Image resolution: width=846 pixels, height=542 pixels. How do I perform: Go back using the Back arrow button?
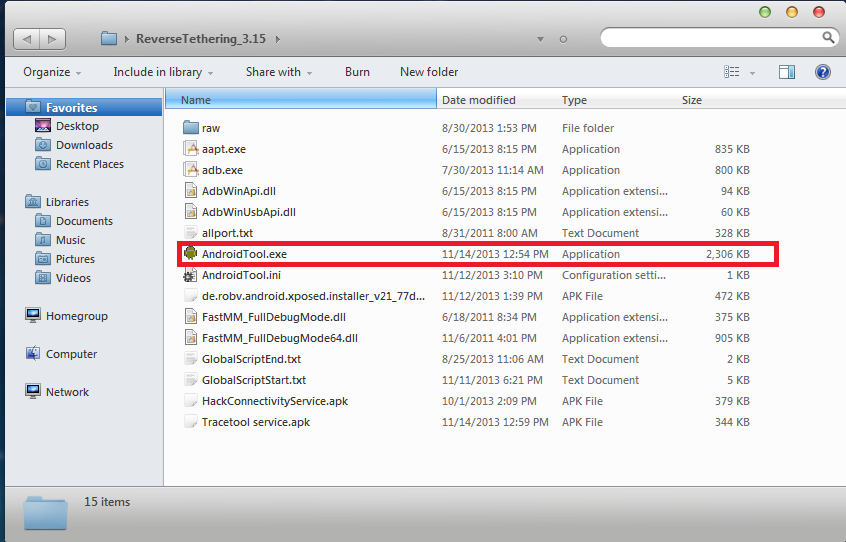[x=27, y=39]
